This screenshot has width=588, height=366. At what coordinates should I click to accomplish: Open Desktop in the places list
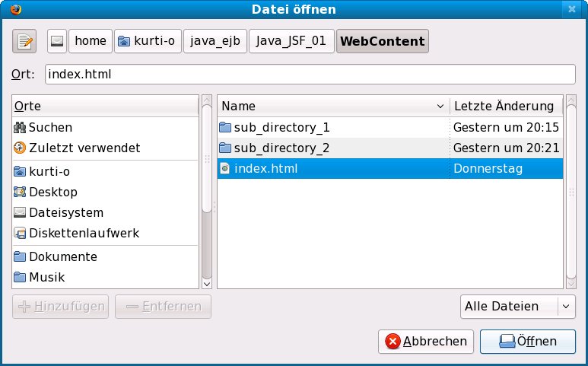pos(52,192)
